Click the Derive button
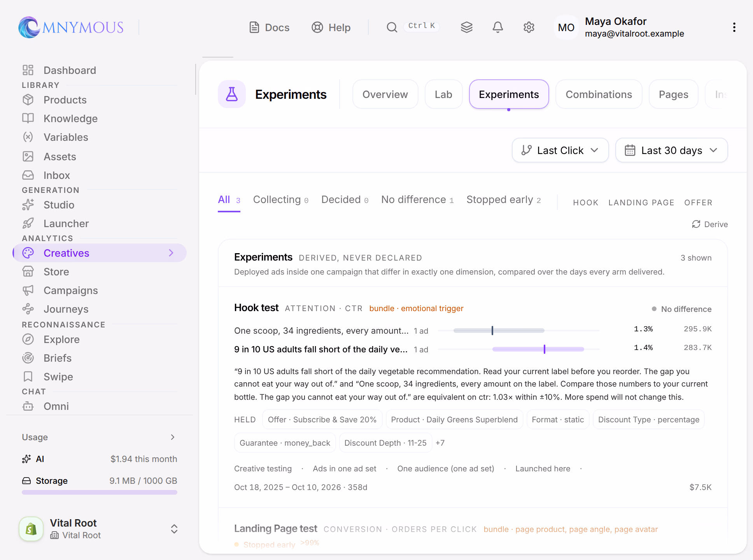The image size is (753, 560). click(710, 224)
